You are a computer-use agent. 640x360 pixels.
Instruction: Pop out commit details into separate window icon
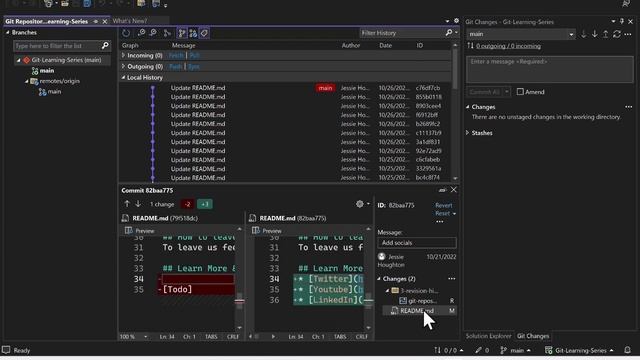click(442, 190)
